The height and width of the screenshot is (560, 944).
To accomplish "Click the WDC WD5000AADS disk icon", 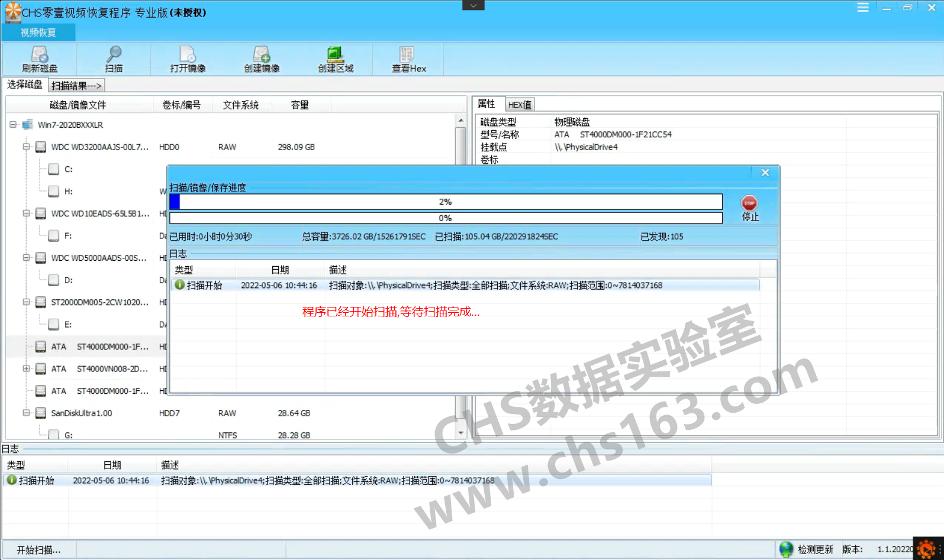I will [41, 258].
